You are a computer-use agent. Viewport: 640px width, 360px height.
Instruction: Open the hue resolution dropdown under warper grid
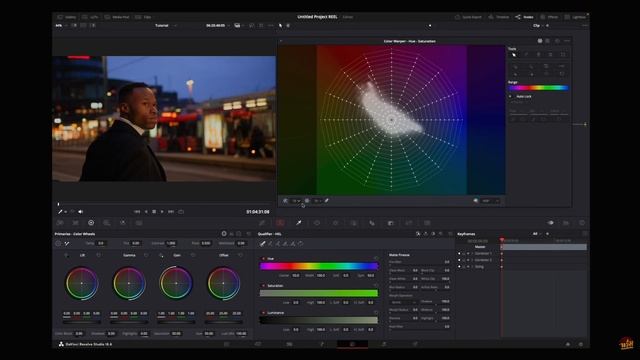(296, 201)
